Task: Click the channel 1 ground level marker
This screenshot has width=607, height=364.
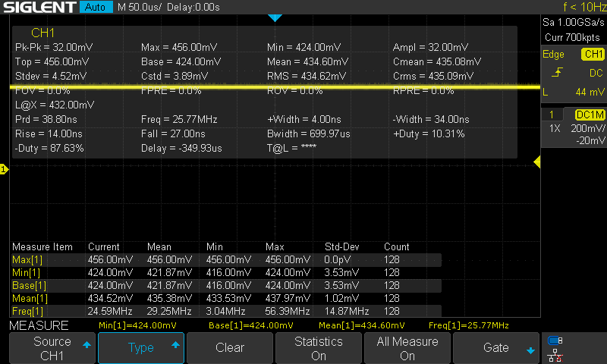Action: tap(4, 169)
